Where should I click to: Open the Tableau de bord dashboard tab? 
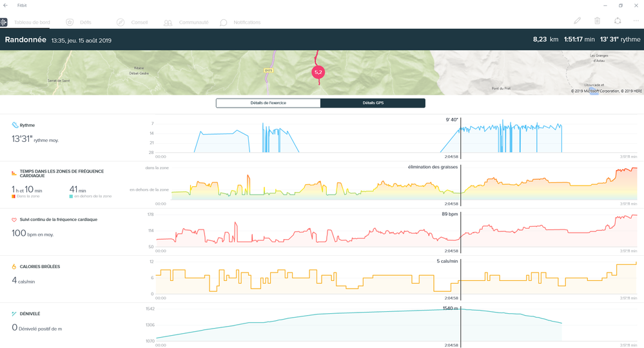(x=32, y=22)
